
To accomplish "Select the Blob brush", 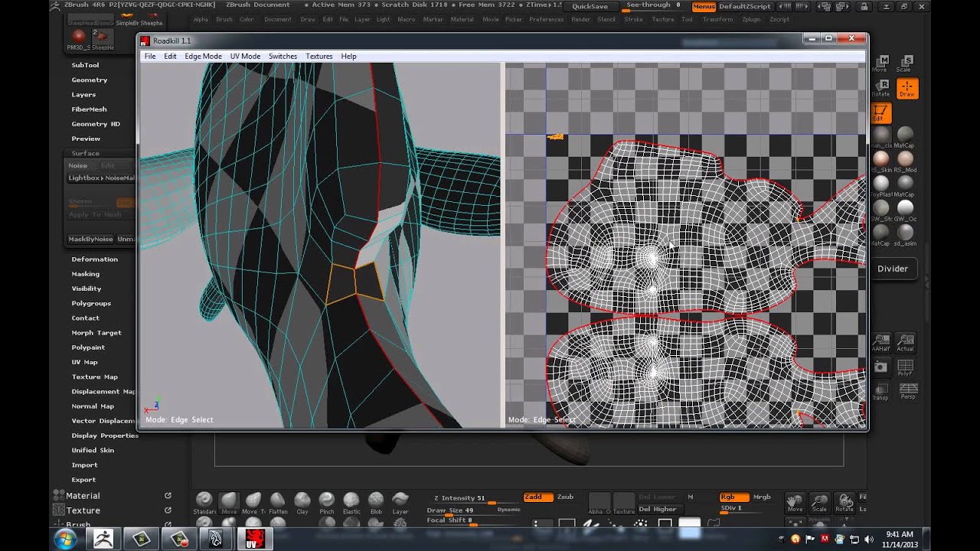I will 376,503.
